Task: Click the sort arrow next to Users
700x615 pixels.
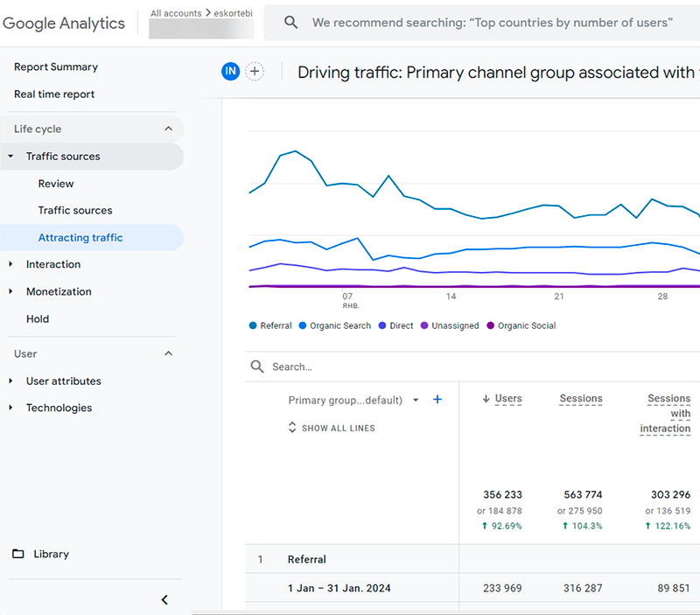Action: coord(486,399)
